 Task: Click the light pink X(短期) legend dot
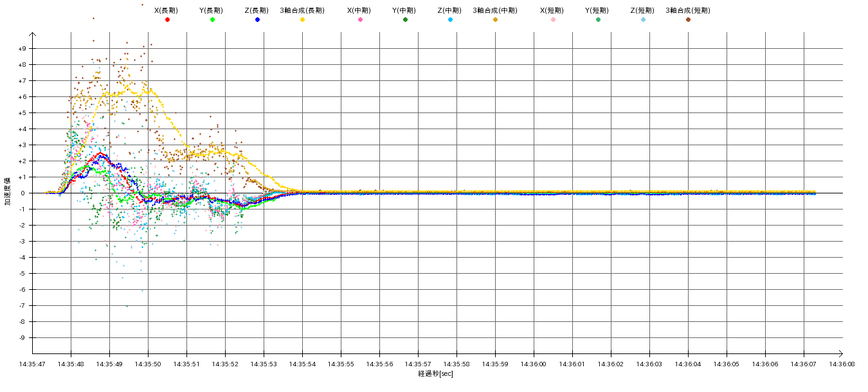[x=553, y=20]
